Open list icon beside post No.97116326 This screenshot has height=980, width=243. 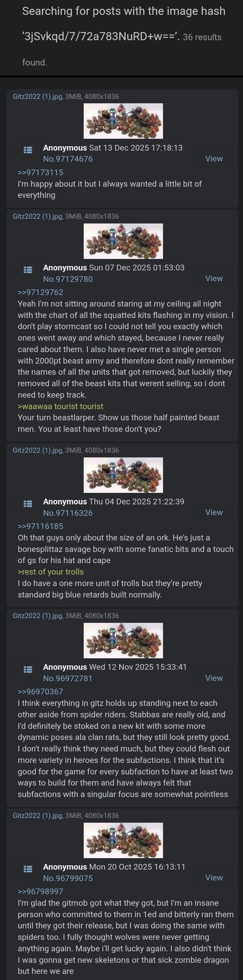(28, 504)
